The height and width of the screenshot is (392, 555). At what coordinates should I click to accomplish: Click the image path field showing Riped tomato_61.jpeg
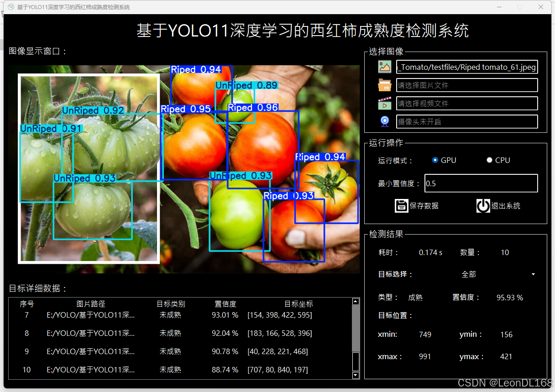tap(467, 67)
